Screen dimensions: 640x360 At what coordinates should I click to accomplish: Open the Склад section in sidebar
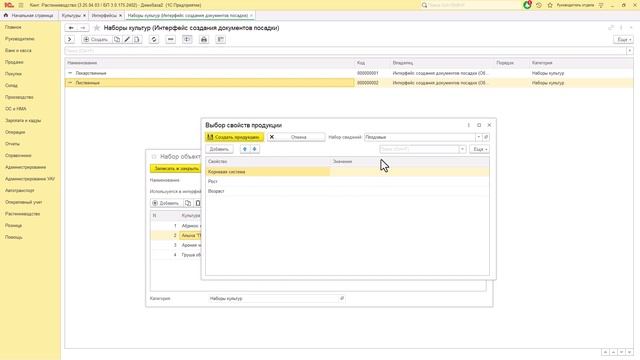click(x=11, y=85)
